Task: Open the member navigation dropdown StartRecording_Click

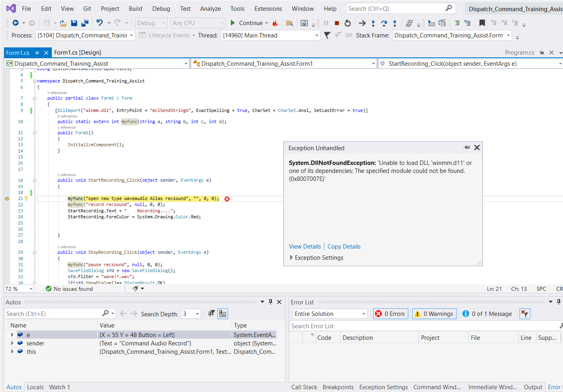Action: tap(470, 64)
